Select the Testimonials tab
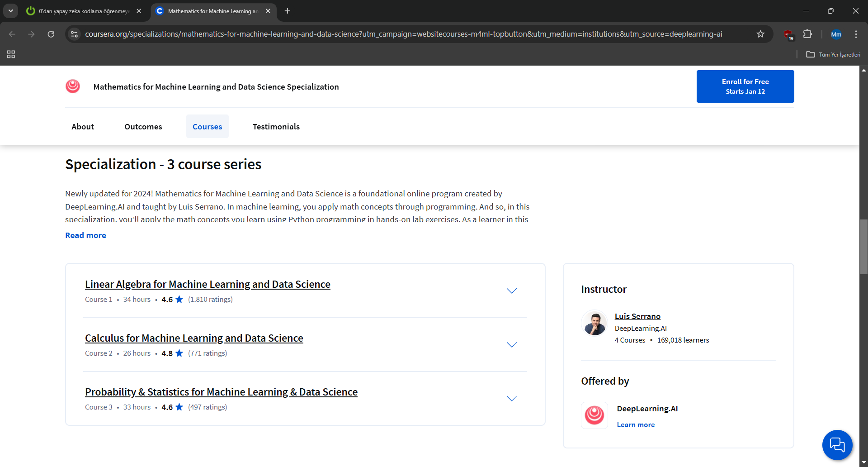This screenshot has width=868, height=467. (276, 127)
